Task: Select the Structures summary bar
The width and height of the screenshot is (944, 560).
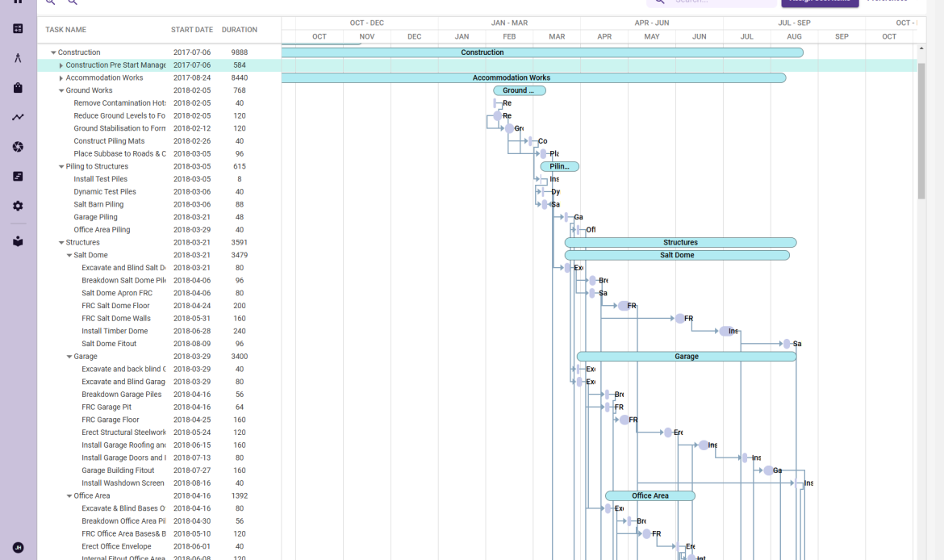Action: click(680, 242)
